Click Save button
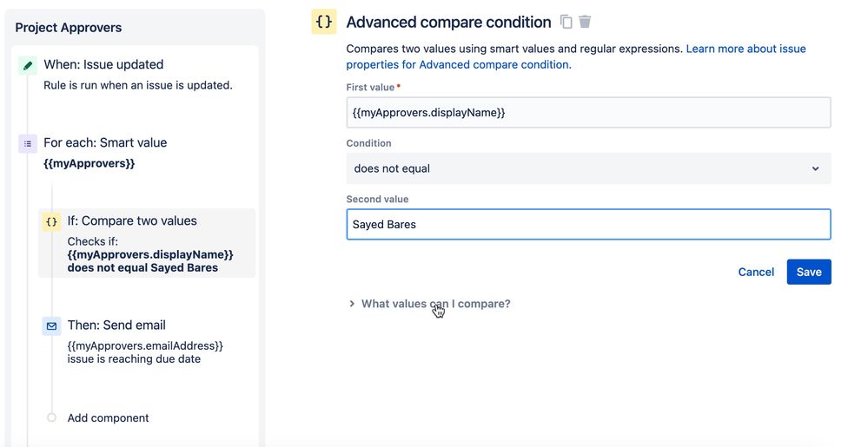 pyautogui.click(x=809, y=272)
